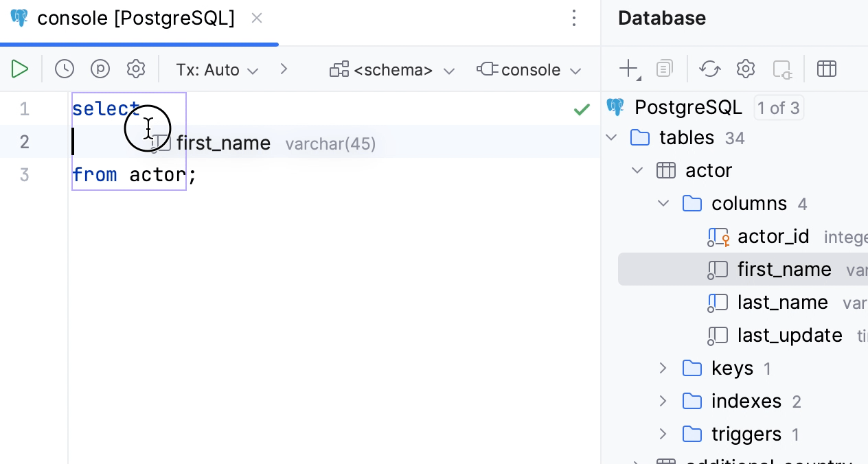This screenshot has height=464, width=868.
Task: Select the first_name column in the tree
Action: point(784,269)
